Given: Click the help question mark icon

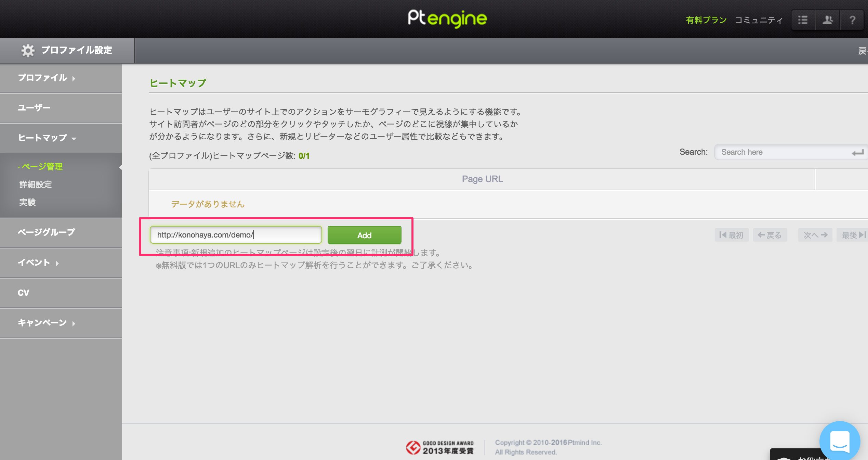Looking at the screenshot, I should [x=852, y=20].
